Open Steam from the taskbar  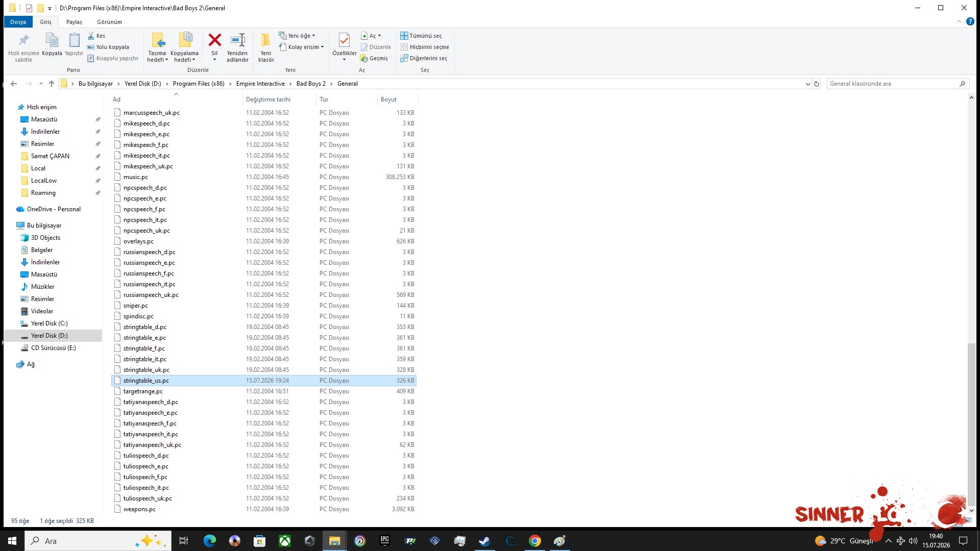pyautogui.click(x=484, y=541)
